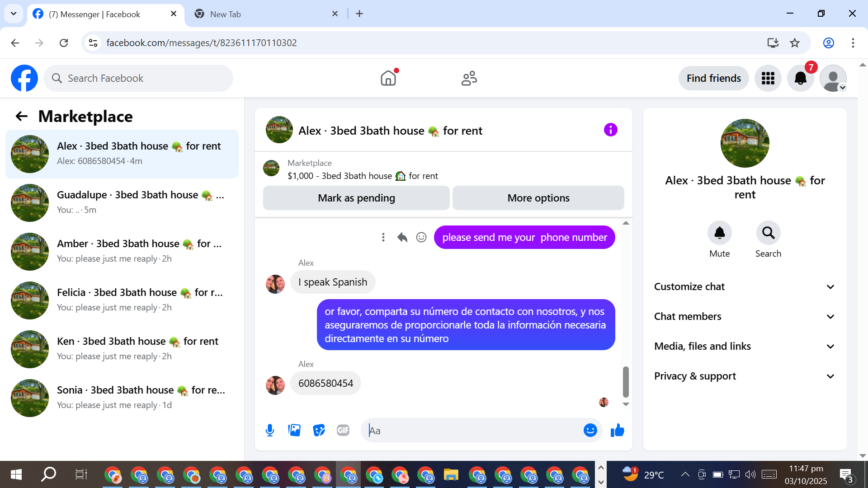Show hidden system tray icons
This screenshot has width=868, height=488.
pos(685,474)
